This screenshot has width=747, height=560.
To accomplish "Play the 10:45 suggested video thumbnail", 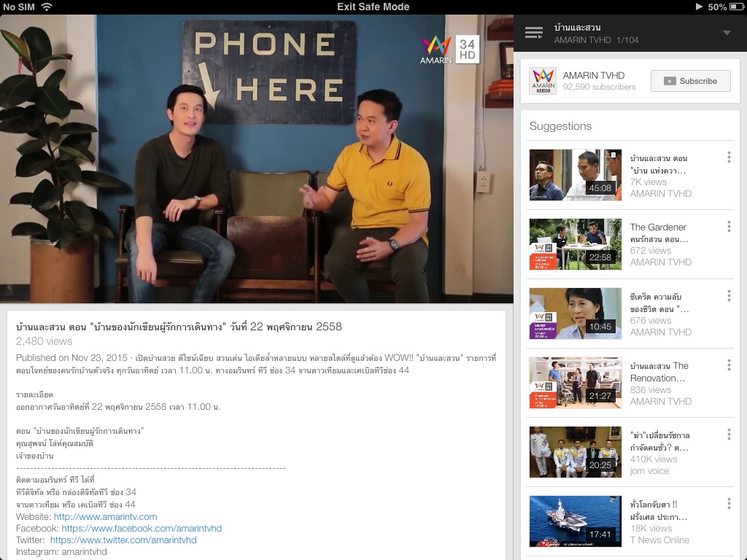I will pyautogui.click(x=575, y=314).
